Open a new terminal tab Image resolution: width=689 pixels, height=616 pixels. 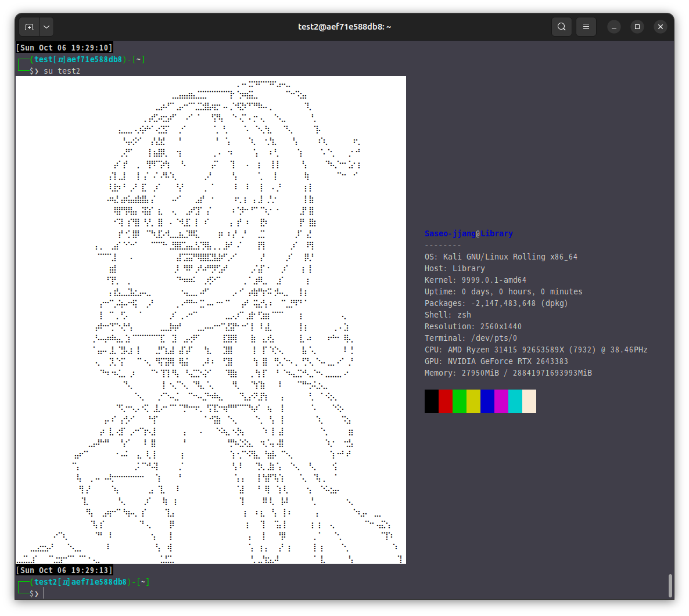click(x=30, y=27)
